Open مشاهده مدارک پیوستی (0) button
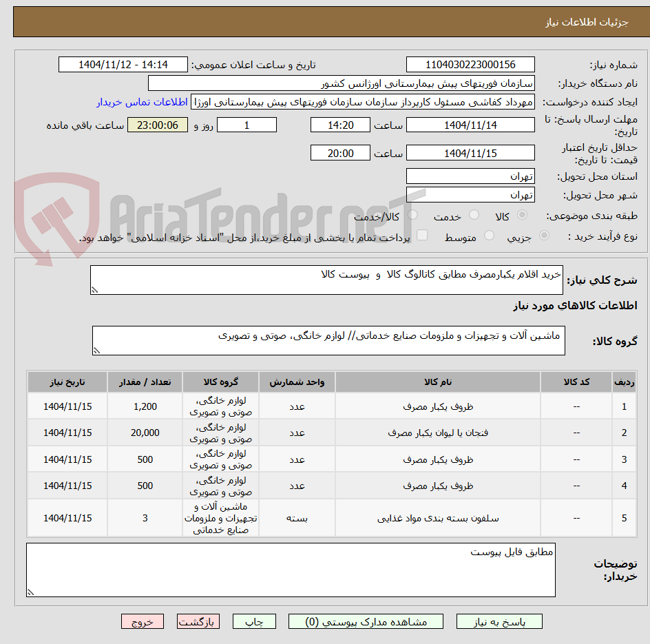 [366, 621]
